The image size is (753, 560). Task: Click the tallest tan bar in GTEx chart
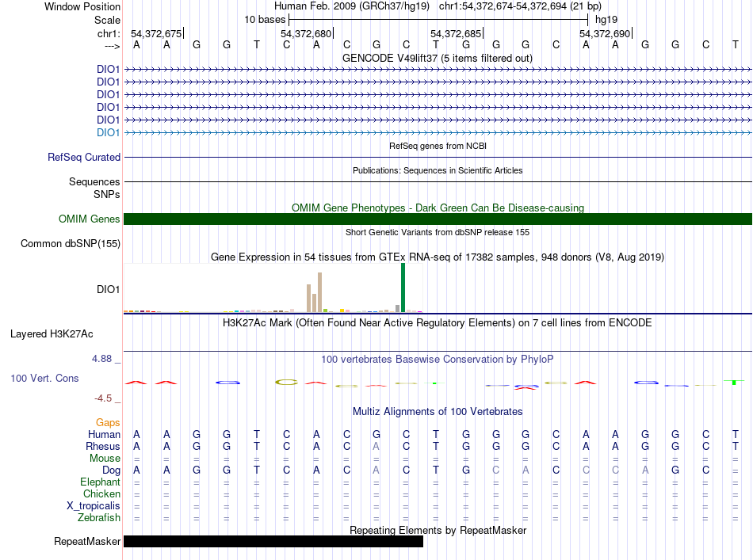pyautogui.click(x=320, y=292)
